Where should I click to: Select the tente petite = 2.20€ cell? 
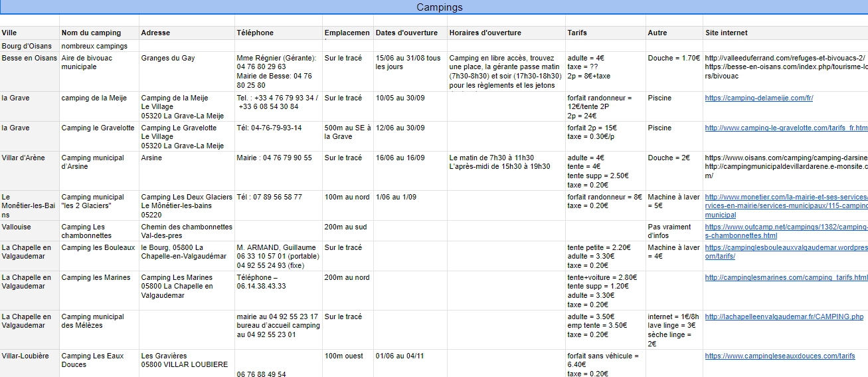(x=606, y=256)
